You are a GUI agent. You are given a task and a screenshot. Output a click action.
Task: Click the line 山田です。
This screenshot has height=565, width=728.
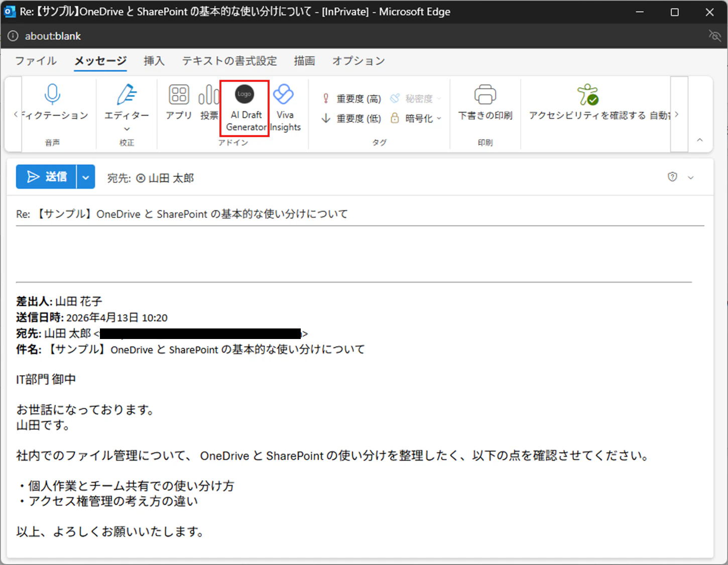tap(44, 425)
